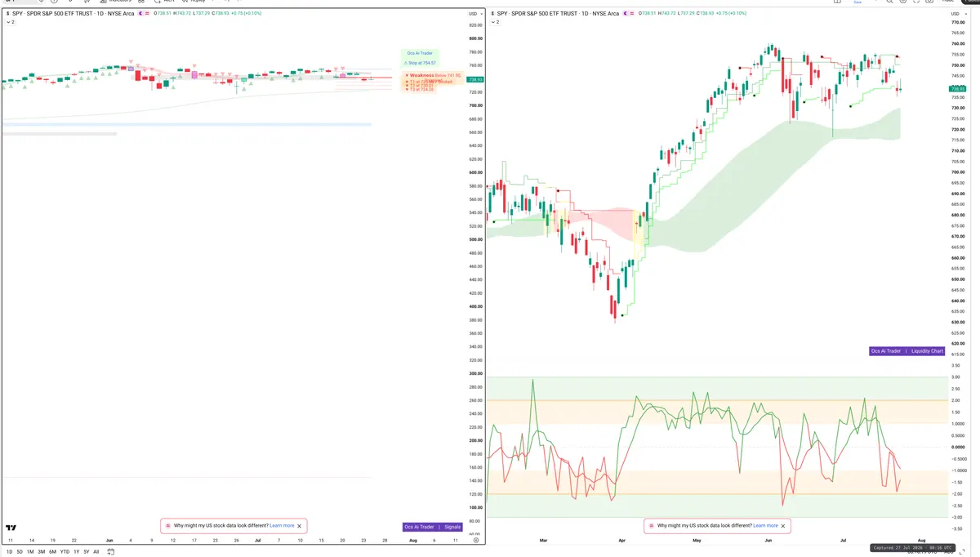Open the go-to-date calendar icon
This screenshot has width=980, height=557.
[x=110, y=552]
